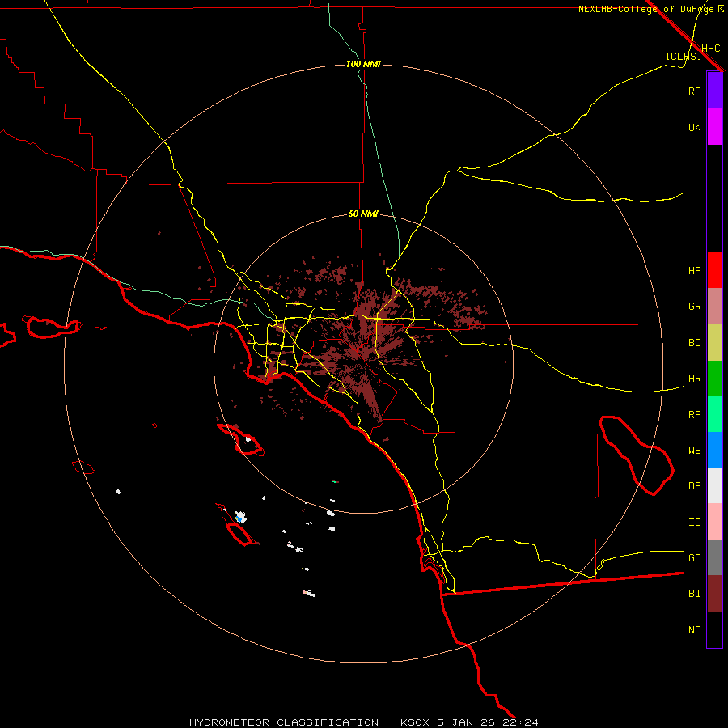Select the GR pink legend swatch
Screen dimensions: 728x728
pos(714,307)
